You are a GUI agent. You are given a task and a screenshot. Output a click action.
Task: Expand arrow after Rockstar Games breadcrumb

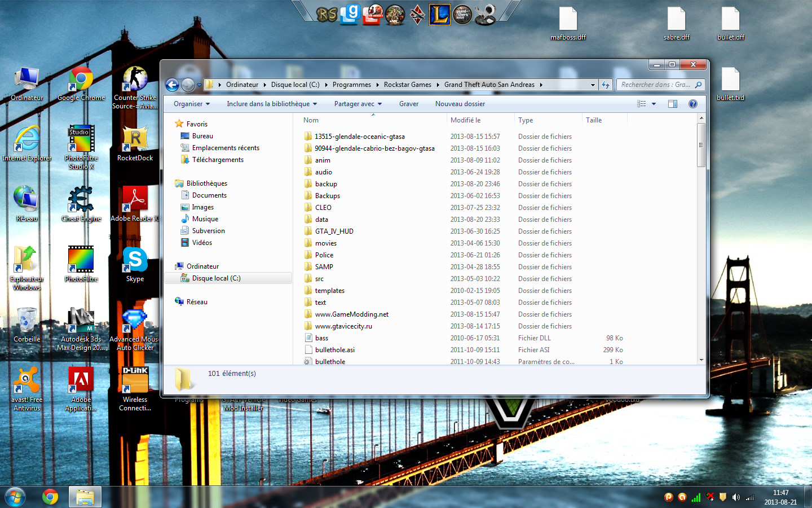click(438, 85)
